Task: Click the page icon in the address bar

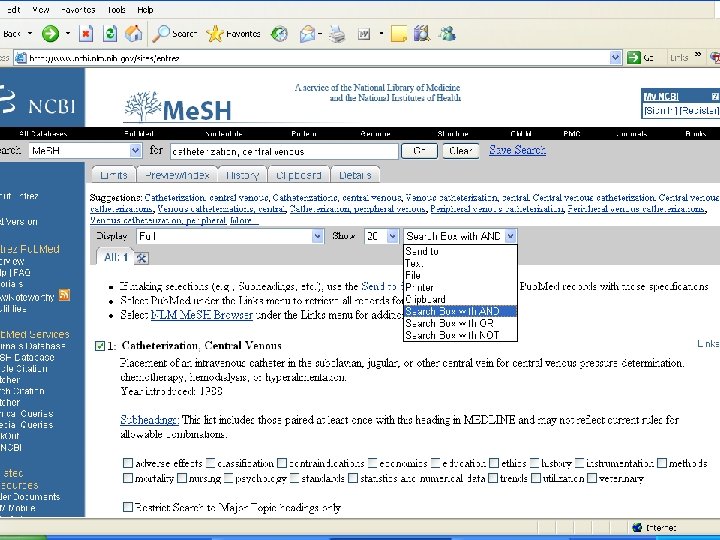Action: 20,58
